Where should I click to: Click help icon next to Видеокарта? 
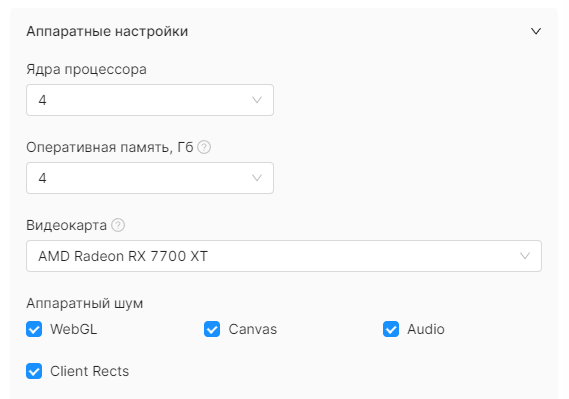tap(118, 225)
